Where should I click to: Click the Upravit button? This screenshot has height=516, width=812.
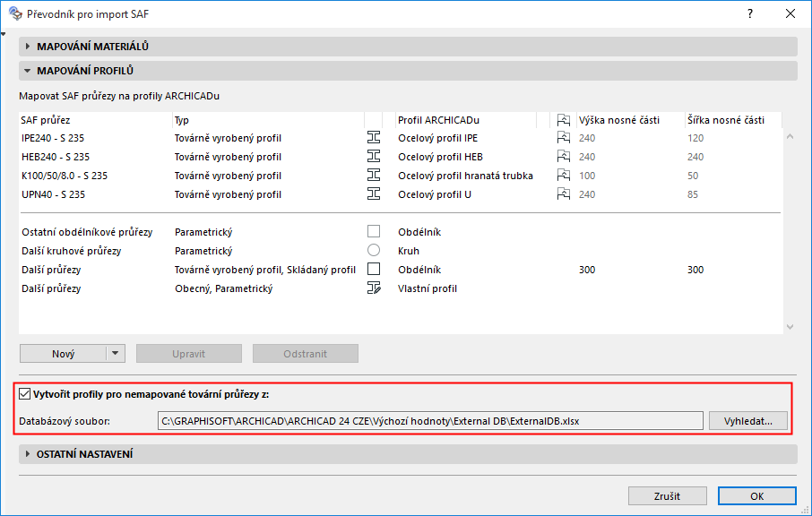coord(189,354)
